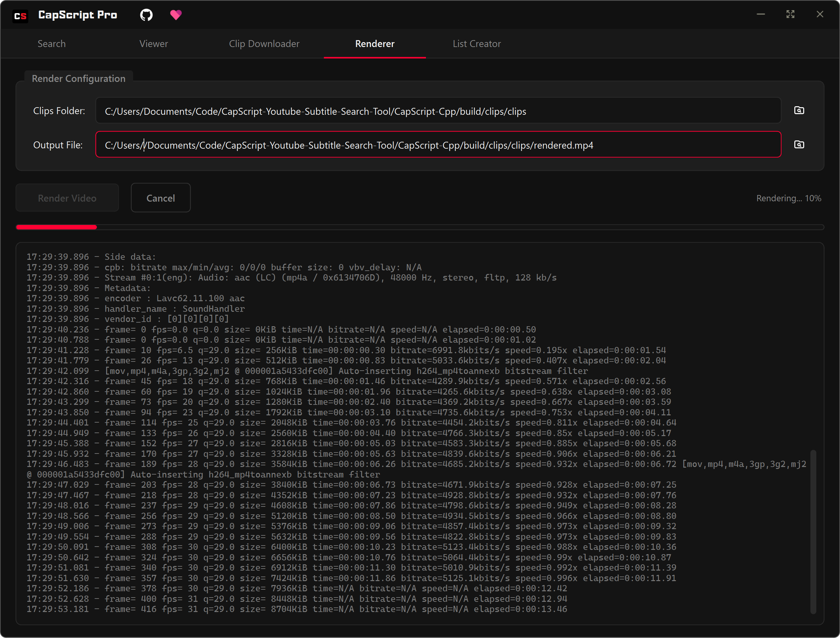Open the Viewer tab
Viewport: 840px width, 638px height.
click(153, 44)
